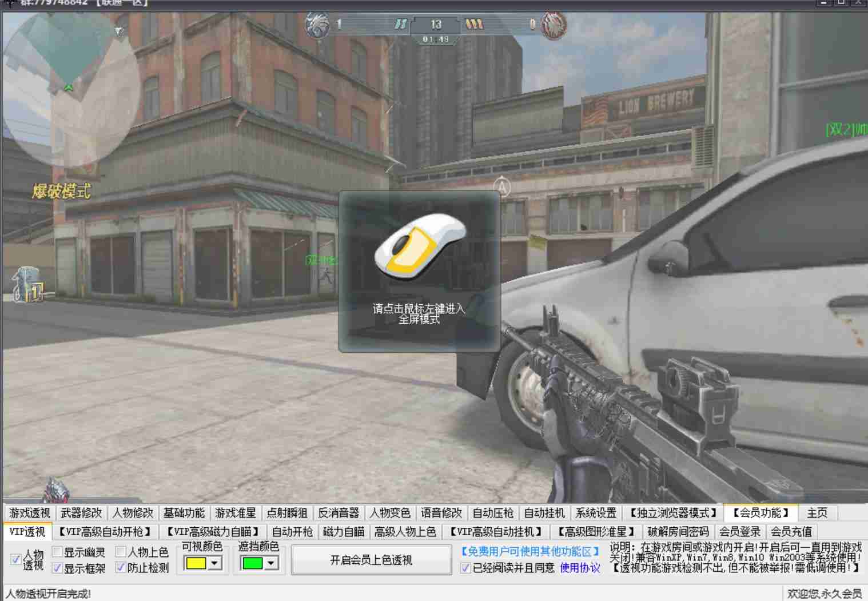The height and width of the screenshot is (601, 868).
Task: Uncheck 已经阅读并且同意 agreement checkbox
Action: coord(465,568)
